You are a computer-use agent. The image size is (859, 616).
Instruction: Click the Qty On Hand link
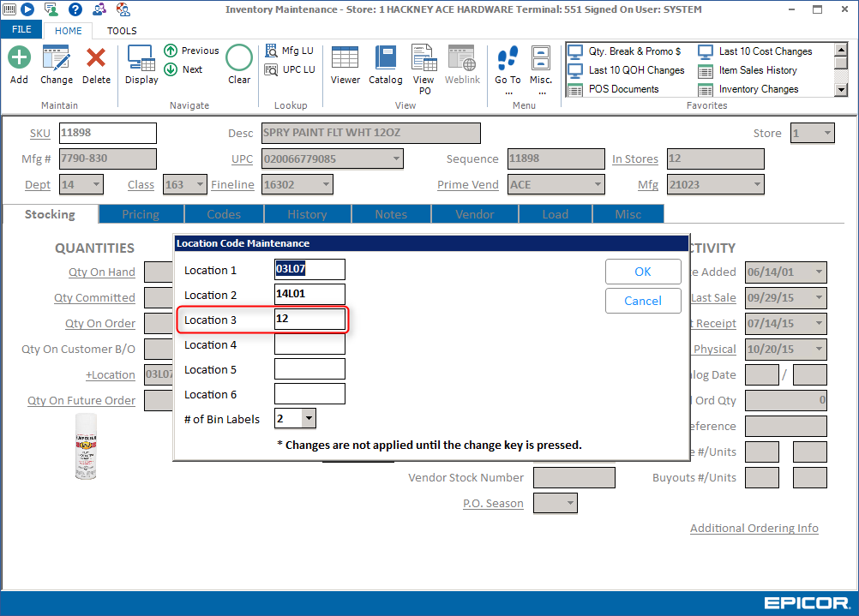[102, 272]
